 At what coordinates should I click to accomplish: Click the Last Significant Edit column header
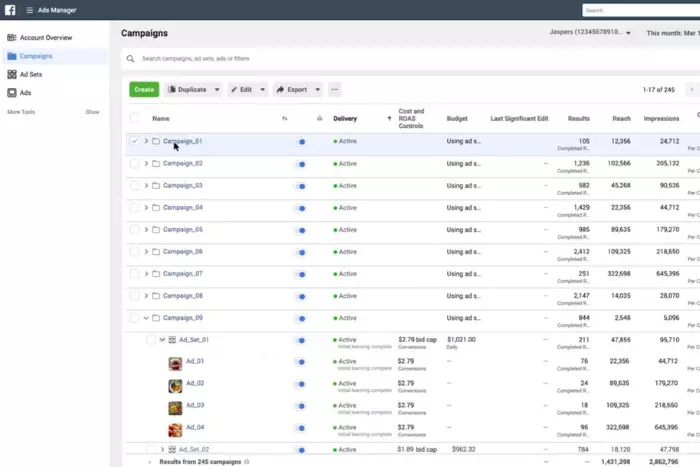pyautogui.click(x=519, y=118)
